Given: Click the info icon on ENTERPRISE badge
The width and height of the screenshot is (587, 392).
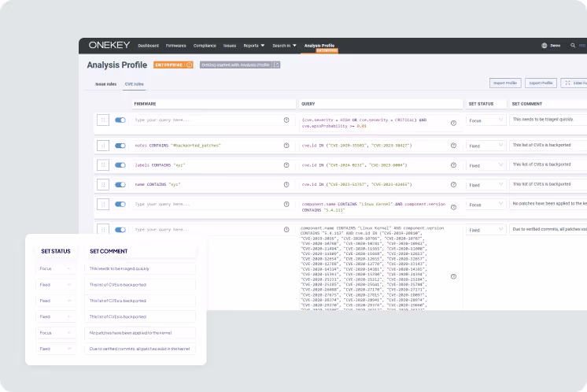Looking at the screenshot, I should [189, 65].
